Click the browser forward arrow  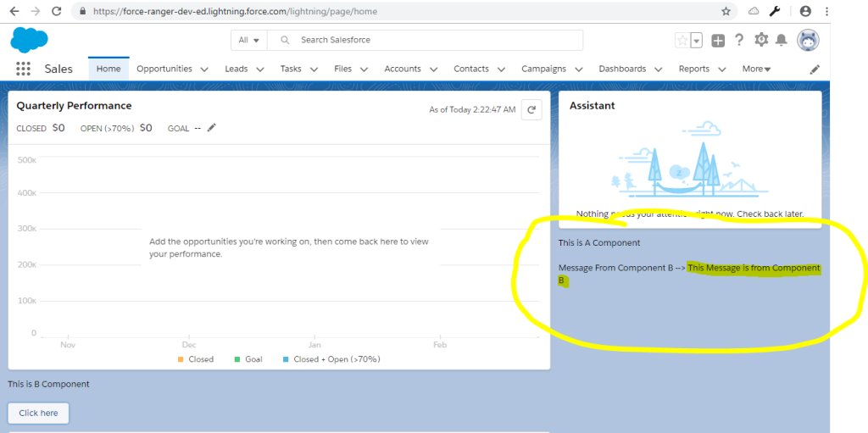click(36, 11)
